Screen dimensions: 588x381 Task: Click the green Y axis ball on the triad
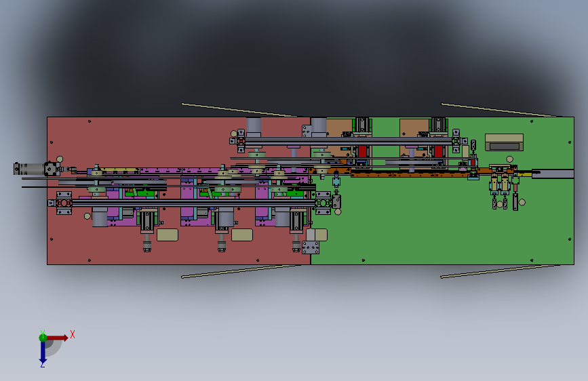pyautogui.click(x=43, y=338)
